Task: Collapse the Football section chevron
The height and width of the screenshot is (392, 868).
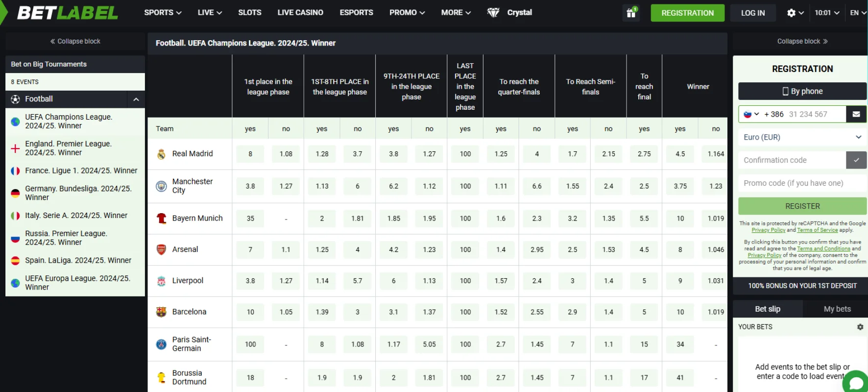Action: pyautogui.click(x=136, y=99)
